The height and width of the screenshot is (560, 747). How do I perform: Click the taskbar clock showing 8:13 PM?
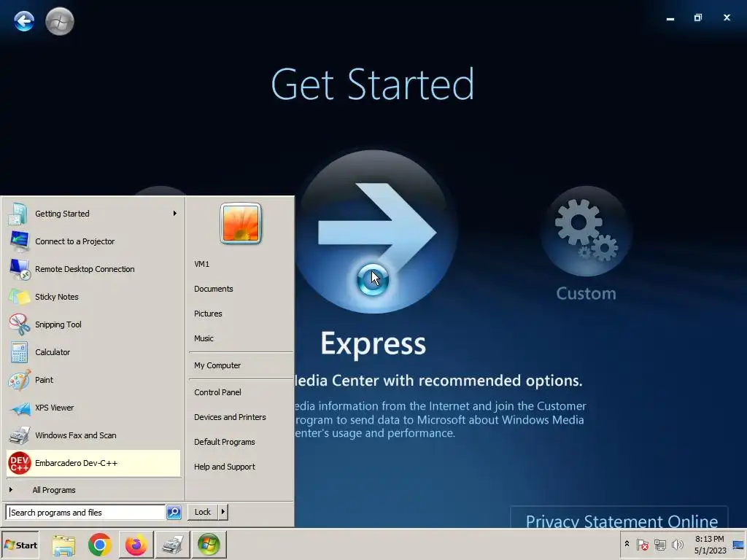coord(709,544)
